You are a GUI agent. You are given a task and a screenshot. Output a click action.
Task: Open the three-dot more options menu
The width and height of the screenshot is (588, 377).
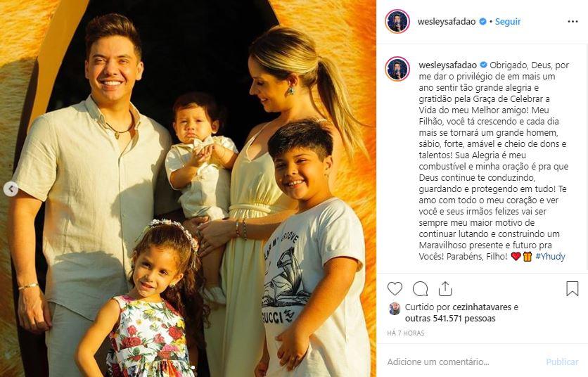point(573,22)
